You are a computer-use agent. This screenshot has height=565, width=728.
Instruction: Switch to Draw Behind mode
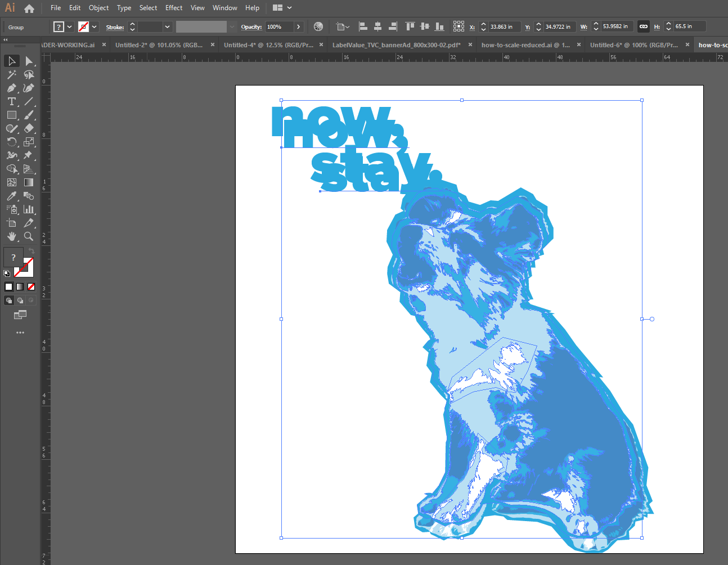point(20,301)
